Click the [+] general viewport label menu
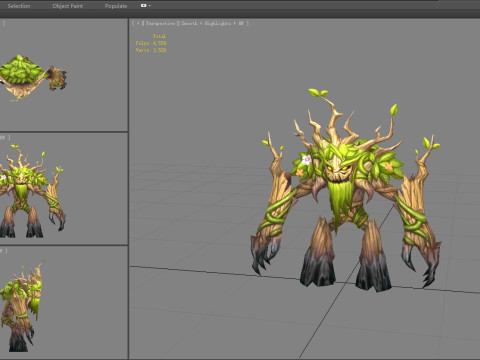The image size is (480, 360). click(x=138, y=23)
